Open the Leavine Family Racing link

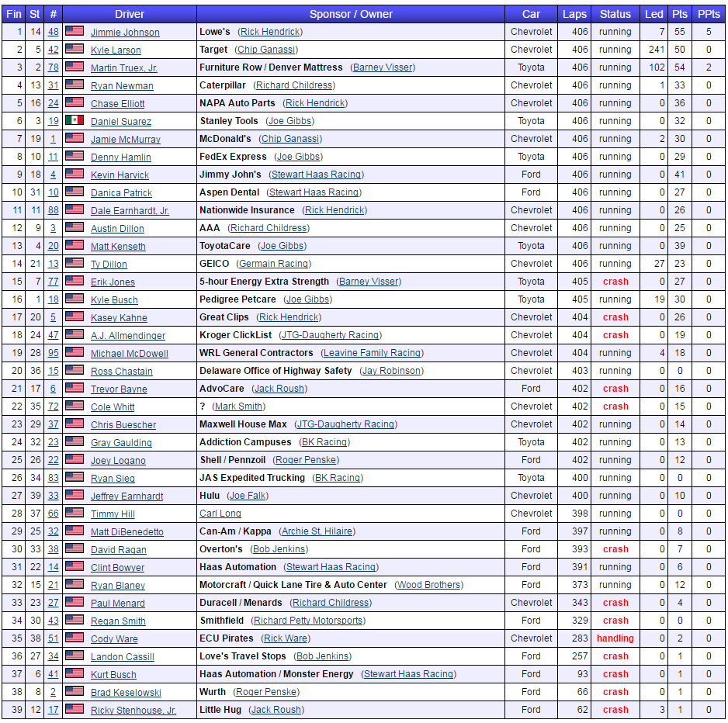(x=373, y=353)
